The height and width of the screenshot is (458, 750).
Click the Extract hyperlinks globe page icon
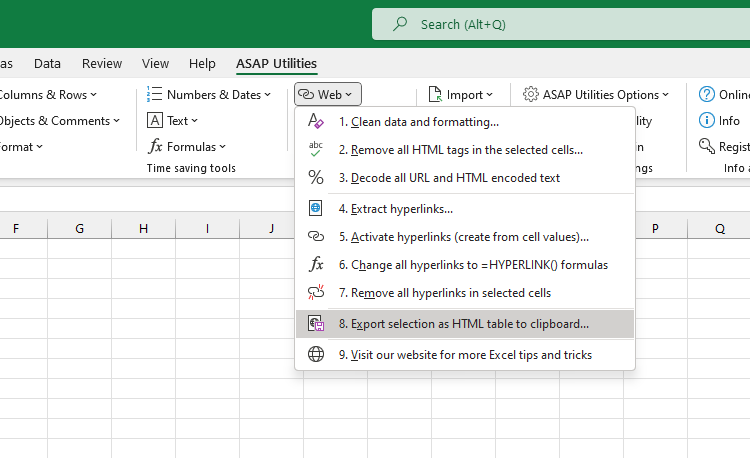316,208
